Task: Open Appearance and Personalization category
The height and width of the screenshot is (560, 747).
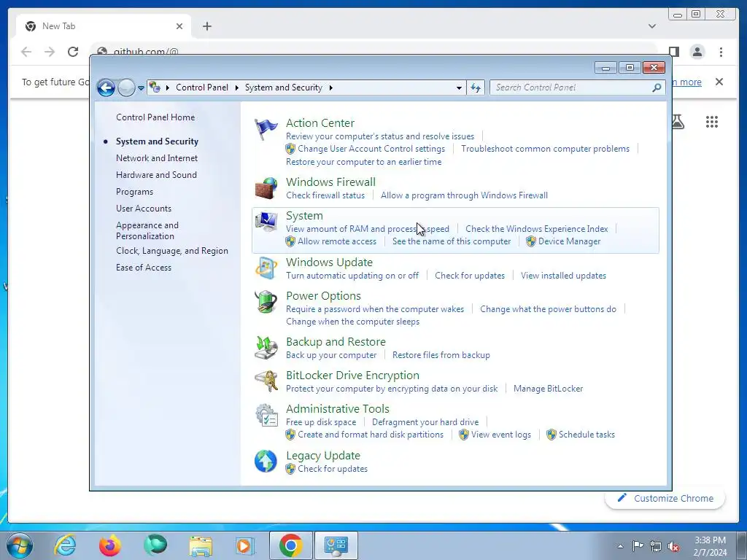Action: 147,230
